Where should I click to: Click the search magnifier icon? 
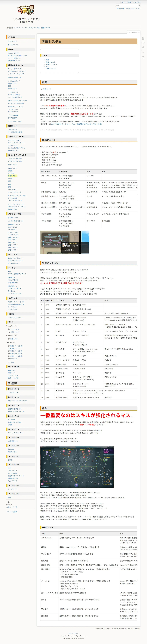tap(139, 5)
